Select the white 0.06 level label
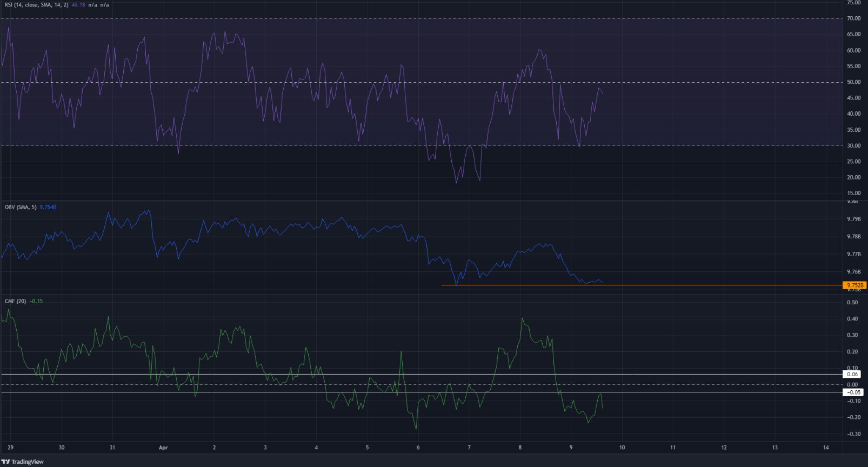The image size is (868, 467). coord(852,374)
